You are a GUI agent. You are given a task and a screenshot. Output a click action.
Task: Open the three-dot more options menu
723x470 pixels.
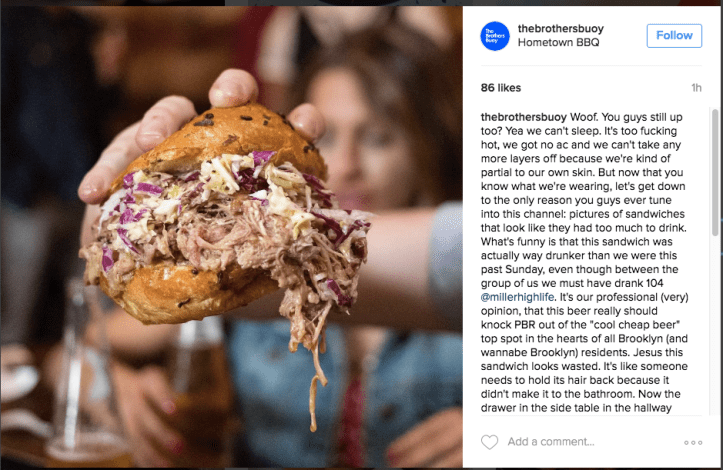693,442
